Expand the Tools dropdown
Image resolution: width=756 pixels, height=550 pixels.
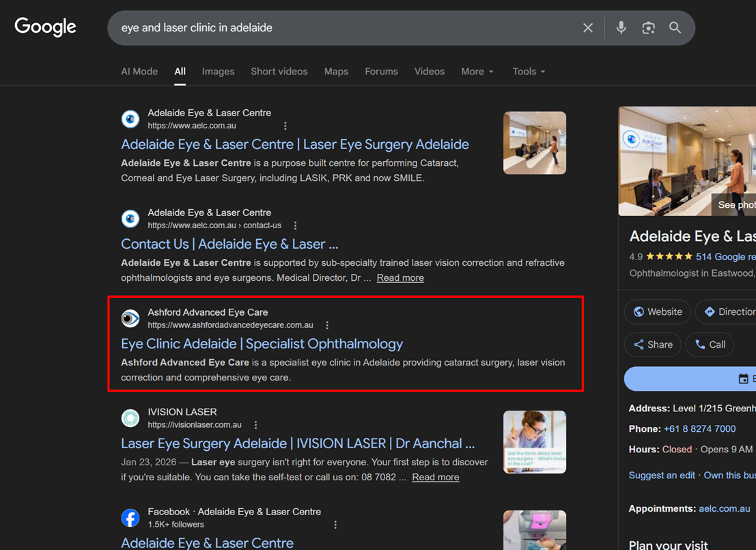coord(529,72)
